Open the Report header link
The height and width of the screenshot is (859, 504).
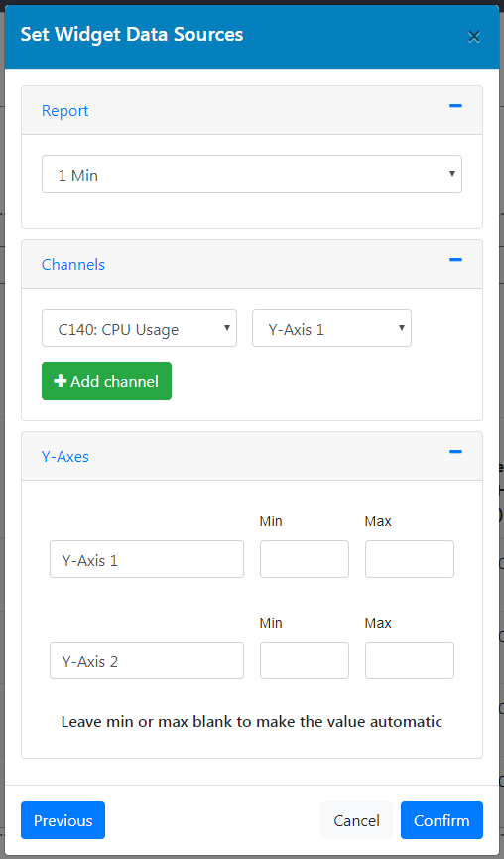pos(64,111)
